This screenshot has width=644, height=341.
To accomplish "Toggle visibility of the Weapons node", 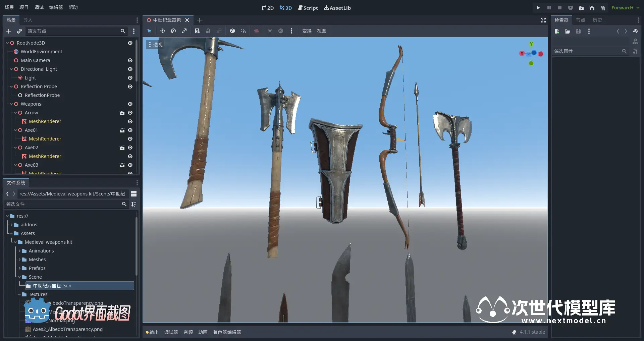I will click(130, 104).
